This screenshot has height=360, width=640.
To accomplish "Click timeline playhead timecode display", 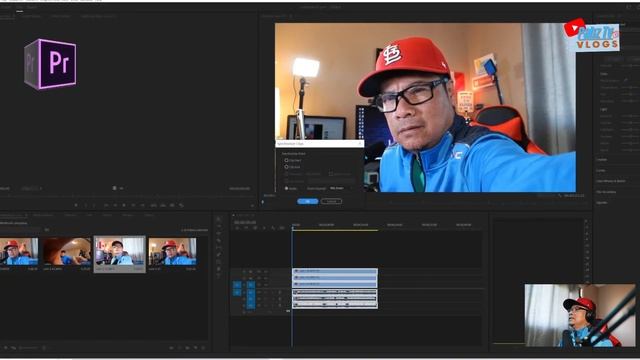I will click(245, 222).
